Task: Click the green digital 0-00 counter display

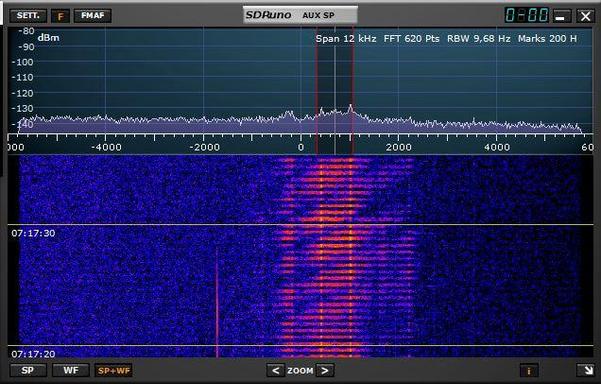Action: (527, 15)
